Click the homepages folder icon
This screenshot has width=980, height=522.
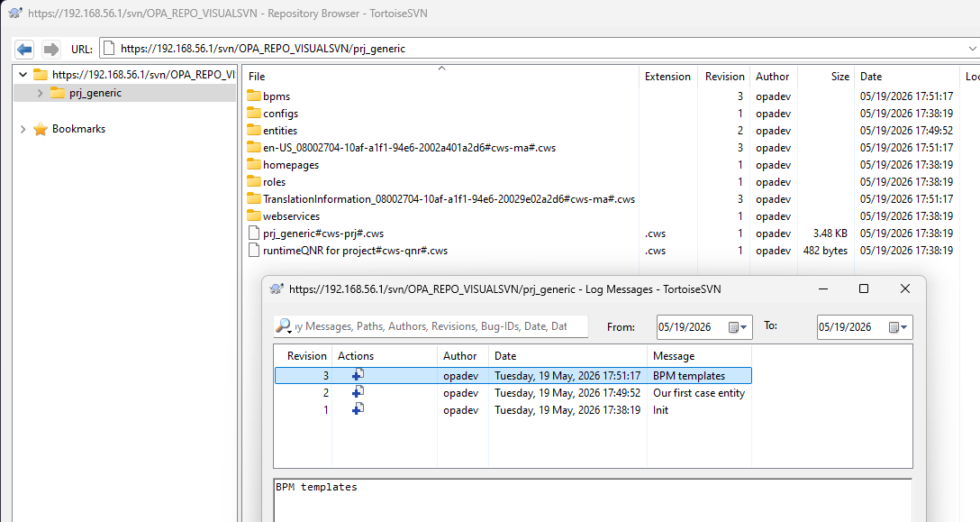click(x=254, y=165)
